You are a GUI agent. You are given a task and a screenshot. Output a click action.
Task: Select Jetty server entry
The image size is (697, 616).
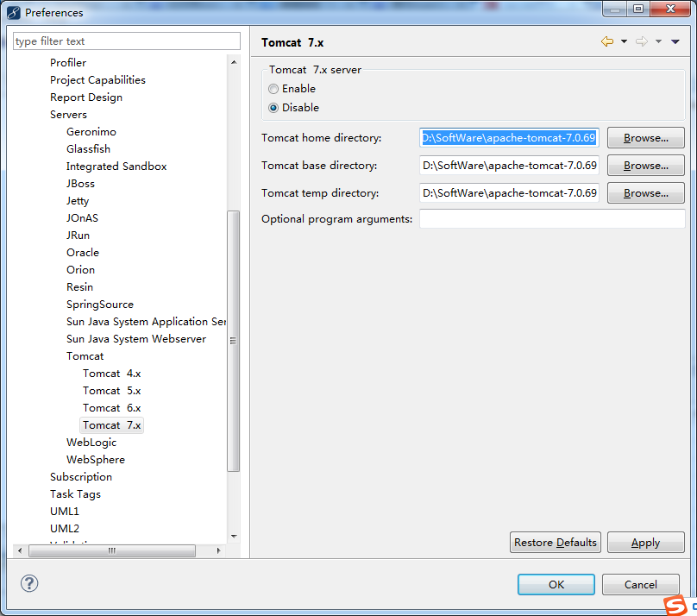pyautogui.click(x=78, y=201)
